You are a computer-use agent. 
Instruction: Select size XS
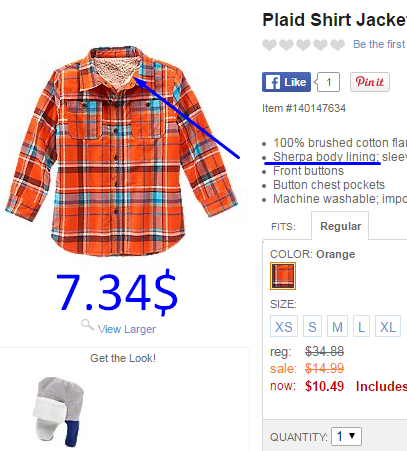click(284, 326)
